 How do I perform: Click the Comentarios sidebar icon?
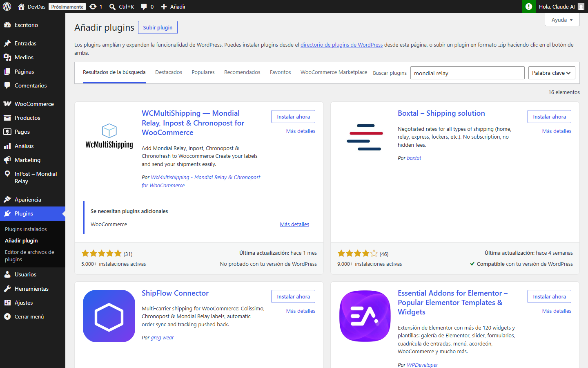[7, 85]
